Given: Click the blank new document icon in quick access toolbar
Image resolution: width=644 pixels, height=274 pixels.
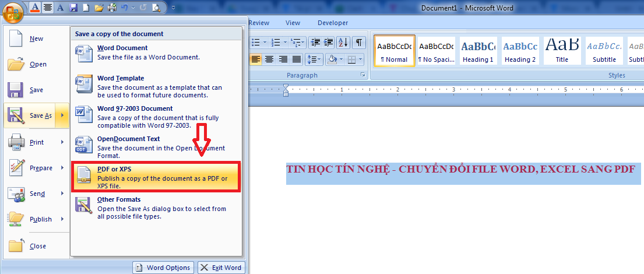Looking at the screenshot, I should 86,8.
